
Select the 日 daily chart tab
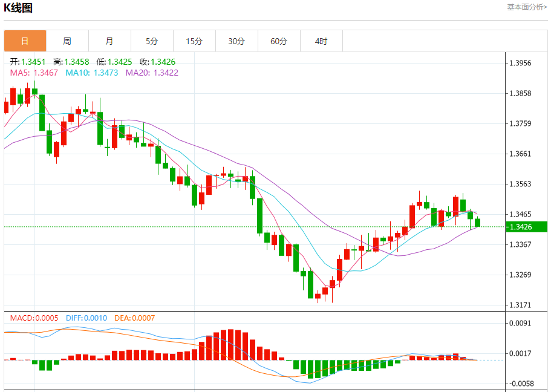click(x=25, y=41)
